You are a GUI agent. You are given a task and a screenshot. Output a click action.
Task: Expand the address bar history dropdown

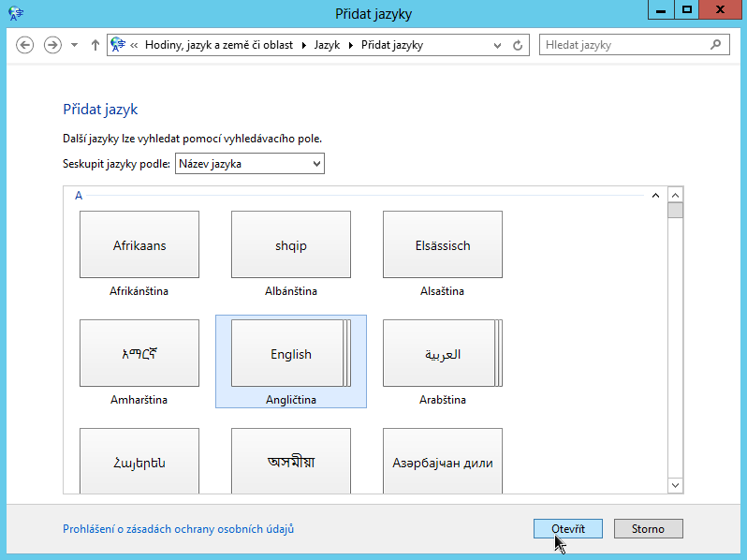497,45
